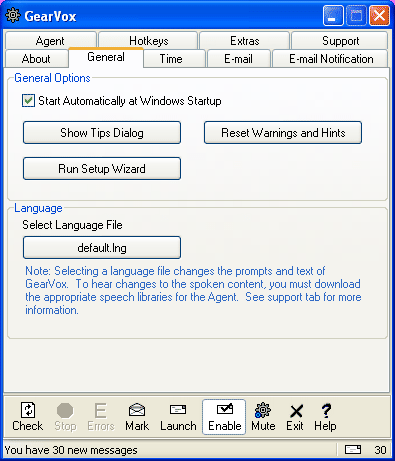Click the Run Setup Wizard button

point(102,169)
